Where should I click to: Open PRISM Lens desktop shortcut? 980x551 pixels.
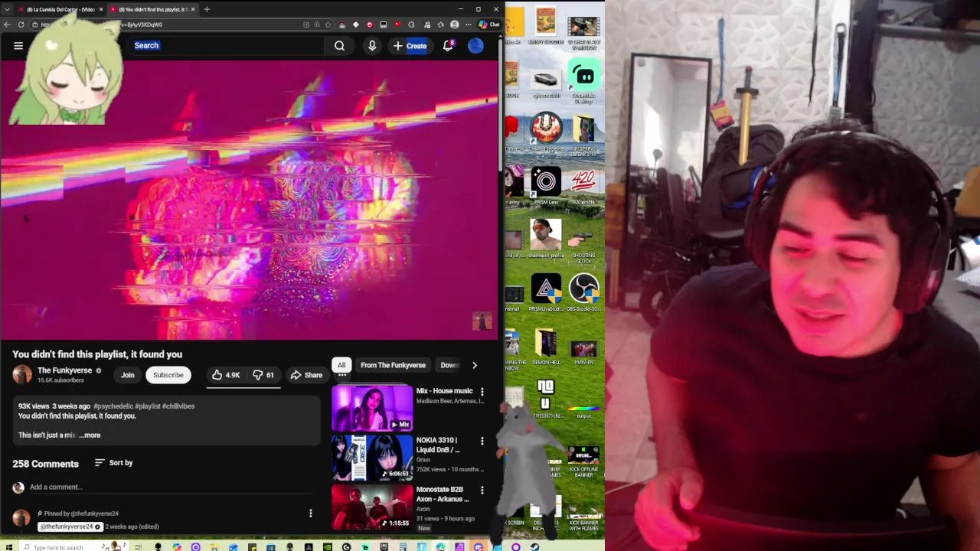546,184
